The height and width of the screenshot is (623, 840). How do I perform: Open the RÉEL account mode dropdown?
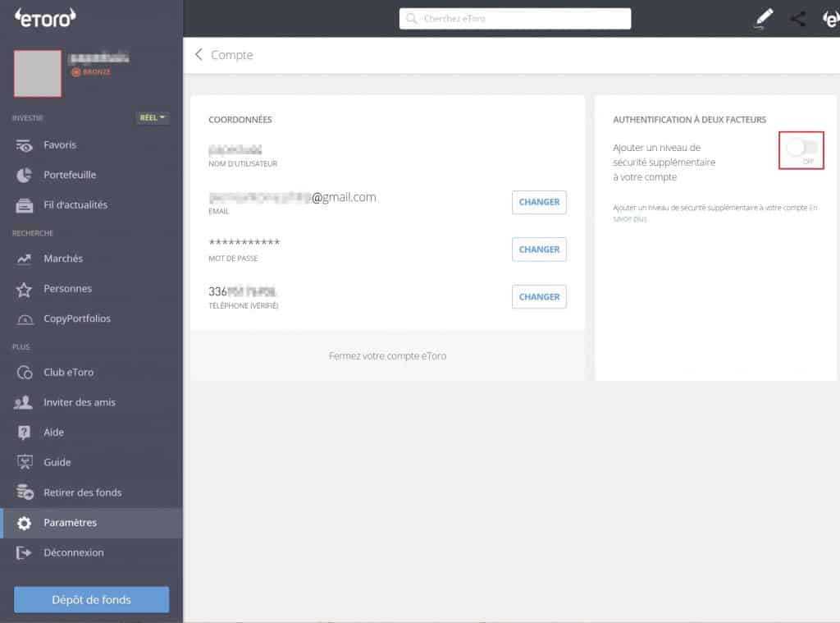pyautogui.click(x=153, y=117)
